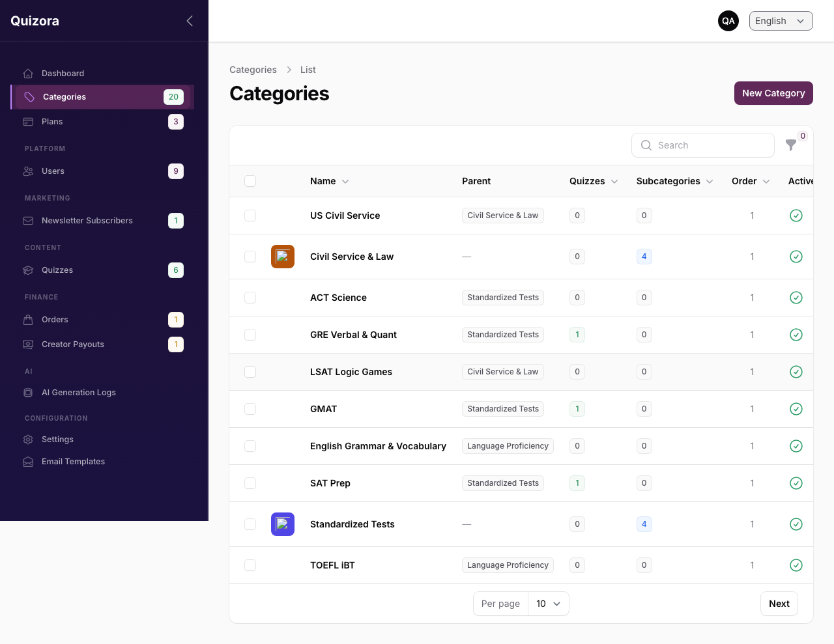Click active check icon for ACT Science
Screen dimensions: 834x644
tap(796, 298)
